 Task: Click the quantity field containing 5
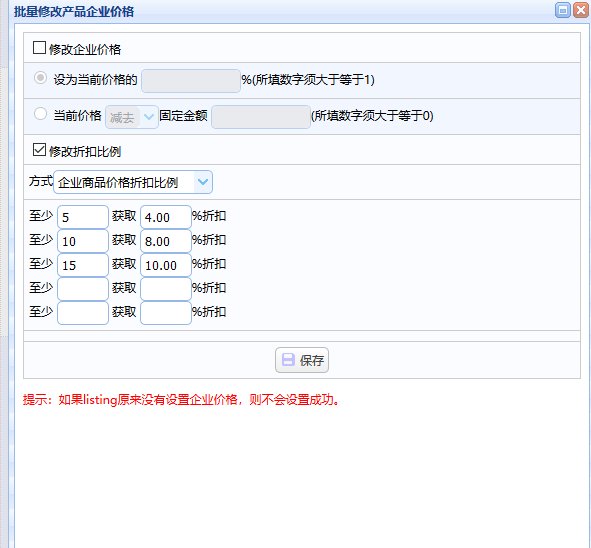(x=83, y=217)
